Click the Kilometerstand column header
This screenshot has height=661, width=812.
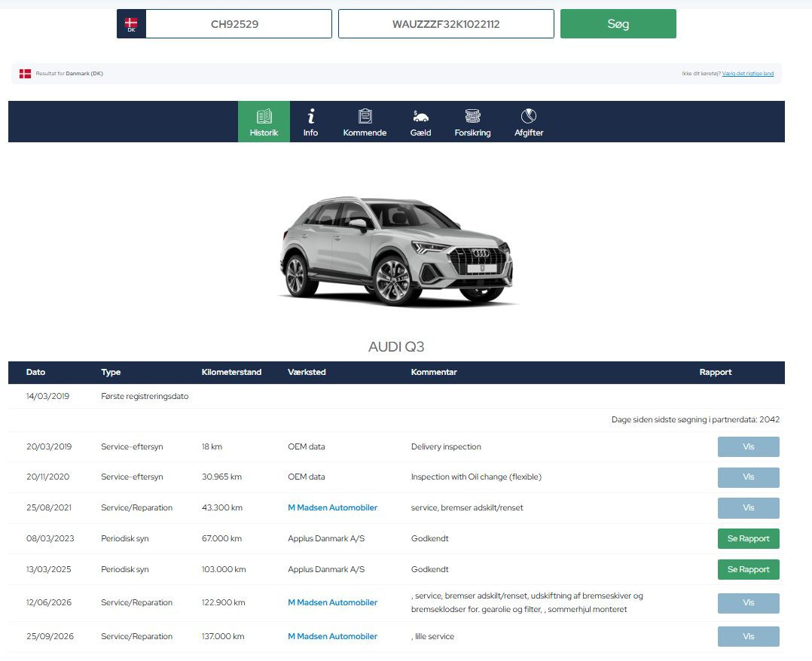point(231,372)
